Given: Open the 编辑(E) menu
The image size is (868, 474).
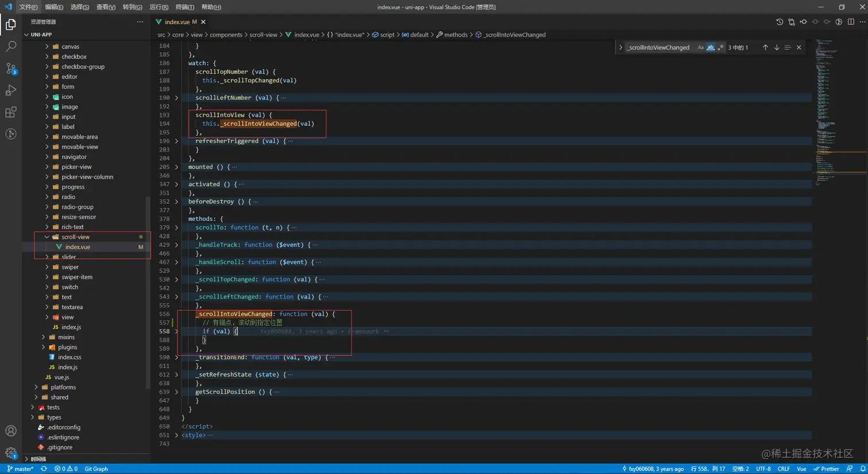Looking at the screenshot, I should (54, 7).
